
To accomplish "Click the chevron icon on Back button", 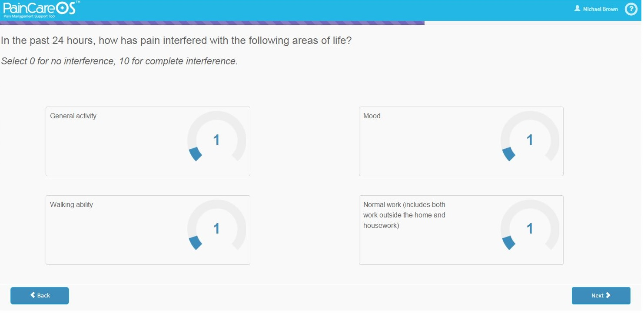I will click(33, 296).
